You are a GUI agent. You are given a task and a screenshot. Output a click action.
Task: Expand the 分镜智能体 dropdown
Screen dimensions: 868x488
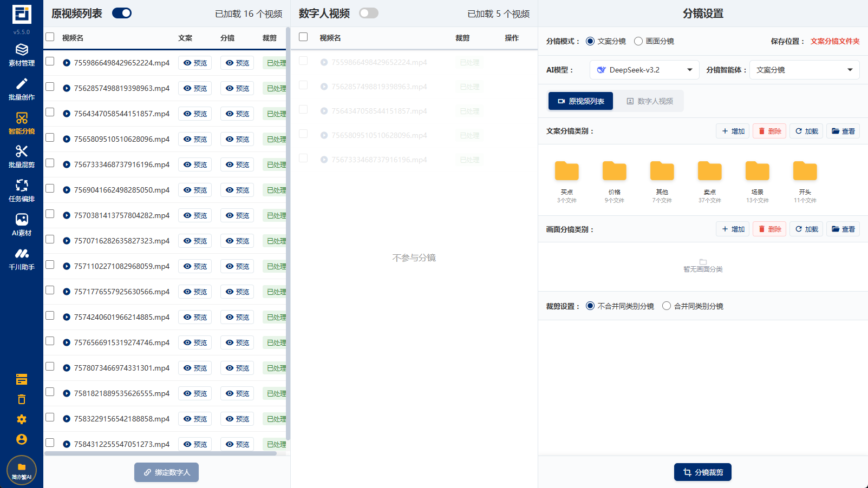[x=804, y=69]
